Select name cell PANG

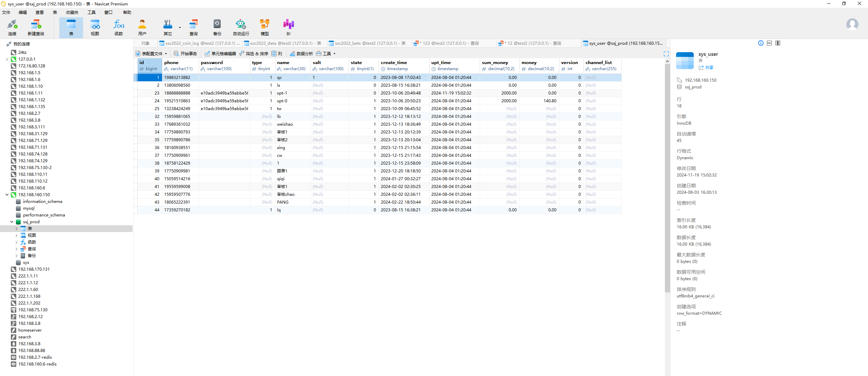click(x=292, y=202)
